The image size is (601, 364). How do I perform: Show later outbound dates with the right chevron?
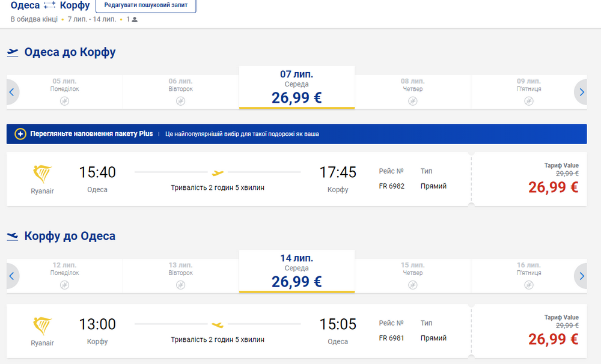click(581, 92)
